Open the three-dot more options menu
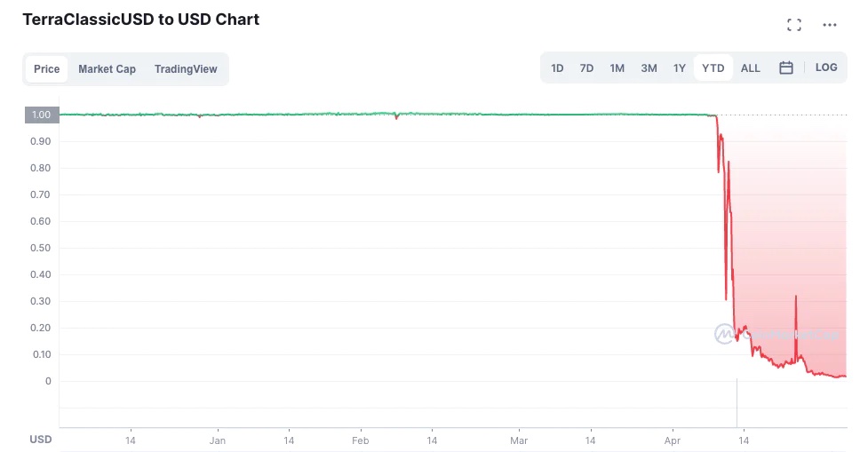 tap(830, 25)
